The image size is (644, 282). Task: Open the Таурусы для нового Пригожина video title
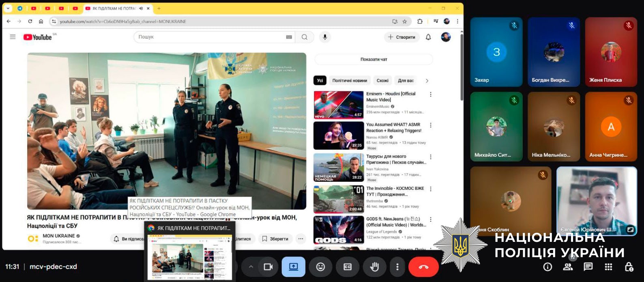click(396, 159)
